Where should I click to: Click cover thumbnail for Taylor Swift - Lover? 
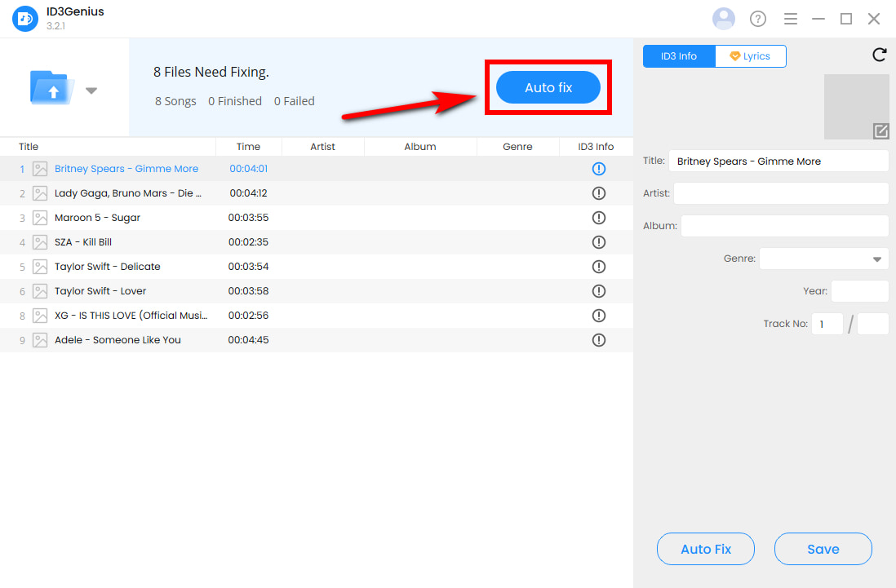tap(40, 291)
